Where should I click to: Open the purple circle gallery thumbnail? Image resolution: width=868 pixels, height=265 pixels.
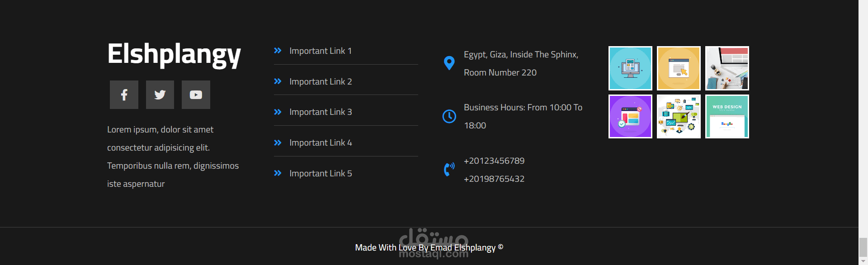[630, 117]
